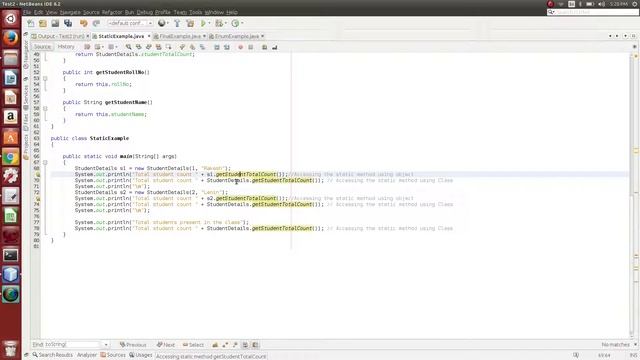The height and width of the screenshot is (360, 640).
Task: Click the Comment icon in editor toolbar
Action: click(x=264, y=47)
